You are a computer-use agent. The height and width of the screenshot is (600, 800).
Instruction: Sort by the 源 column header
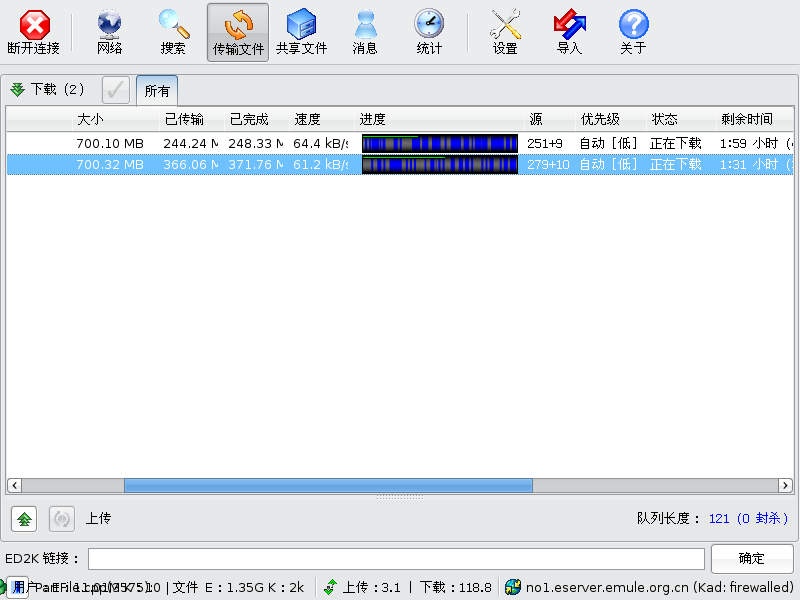tap(550, 119)
